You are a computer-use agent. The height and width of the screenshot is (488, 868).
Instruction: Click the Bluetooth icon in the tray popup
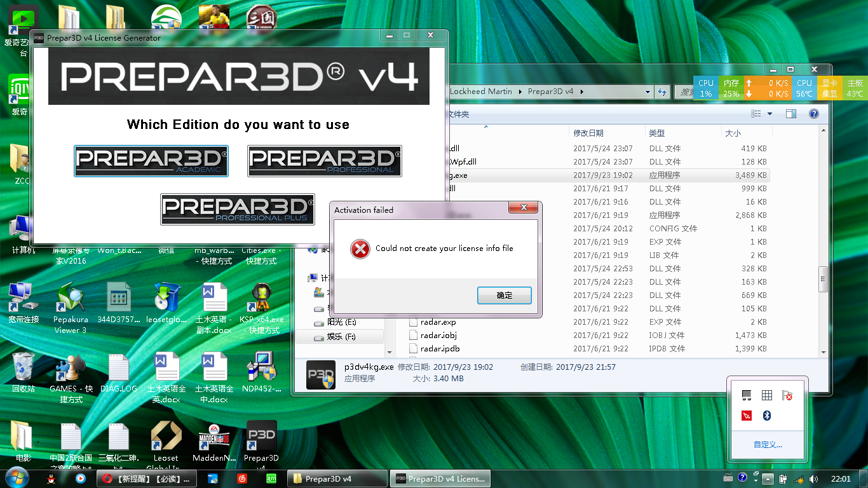pyautogui.click(x=766, y=416)
